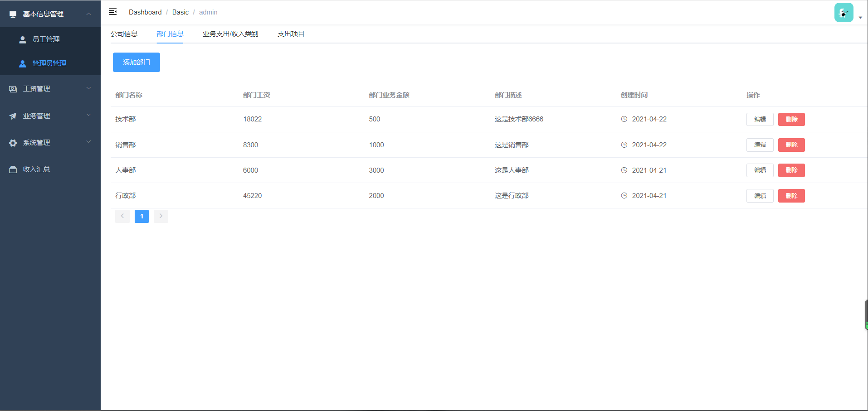Click the 系统管理 gear icon

13,143
